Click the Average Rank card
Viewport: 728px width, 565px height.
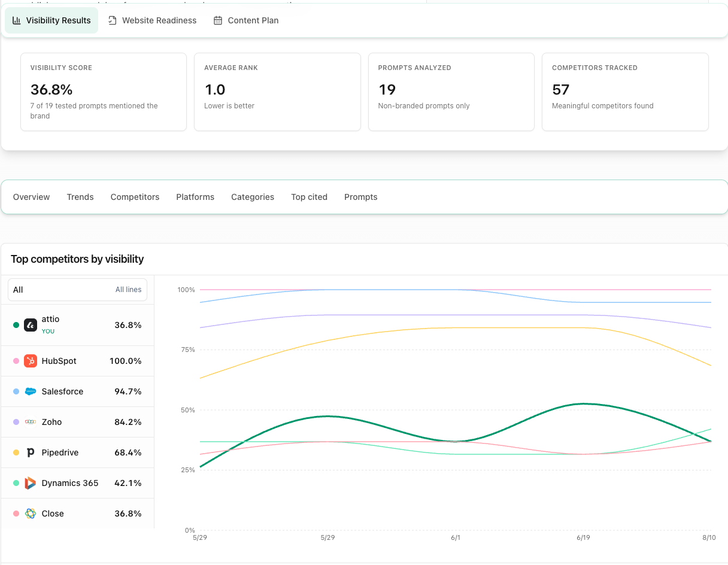277,92
